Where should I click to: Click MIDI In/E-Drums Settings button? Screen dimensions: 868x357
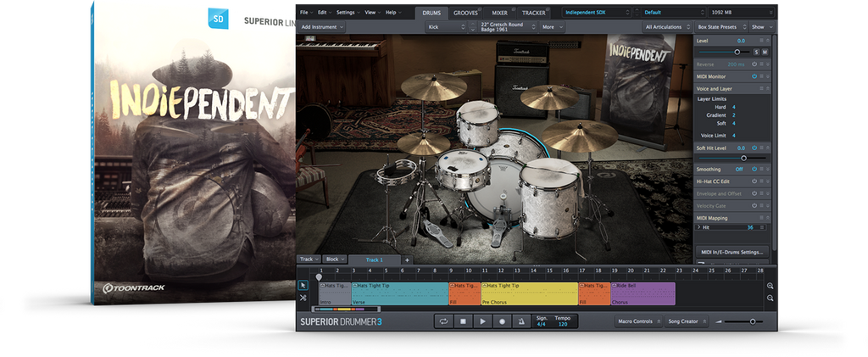[x=732, y=251]
